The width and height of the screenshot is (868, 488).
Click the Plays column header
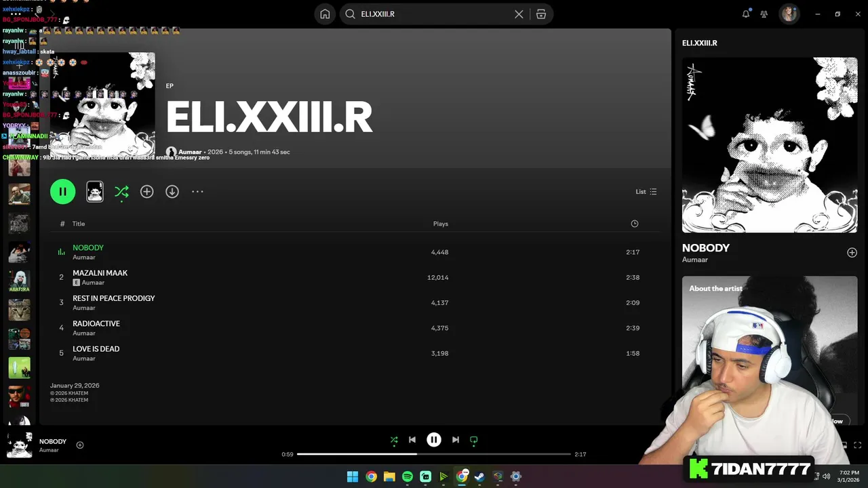[441, 224]
